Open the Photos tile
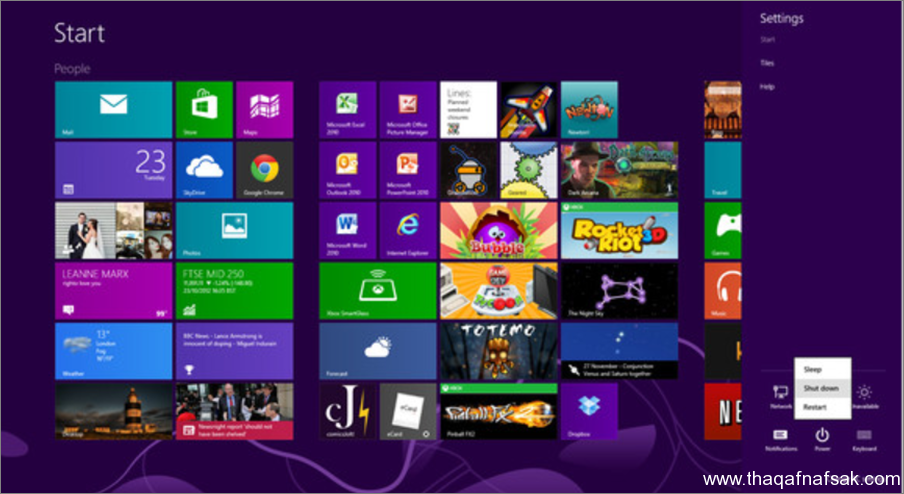 (235, 231)
